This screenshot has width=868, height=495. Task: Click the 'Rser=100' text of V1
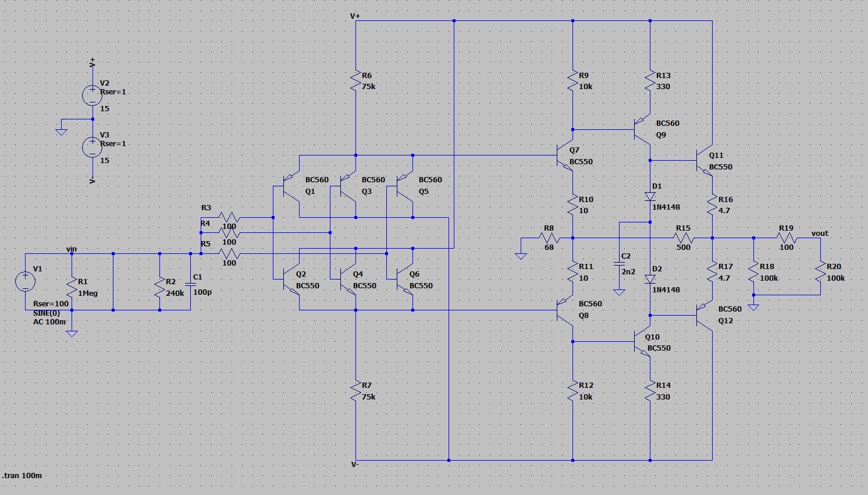coord(51,303)
